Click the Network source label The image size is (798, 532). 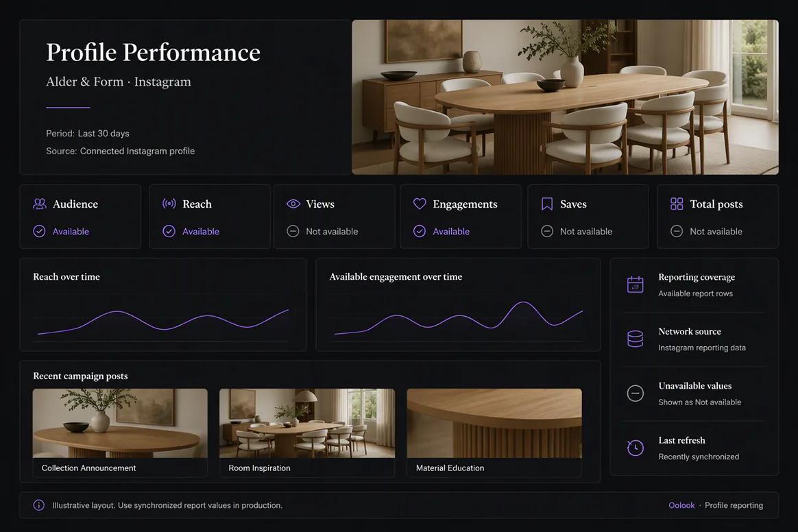(690, 331)
